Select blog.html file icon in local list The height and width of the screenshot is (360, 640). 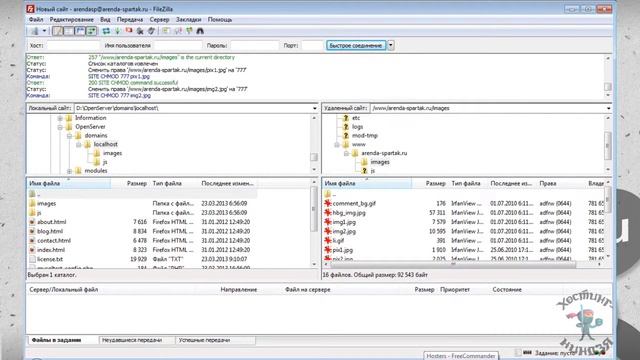[x=32, y=231]
